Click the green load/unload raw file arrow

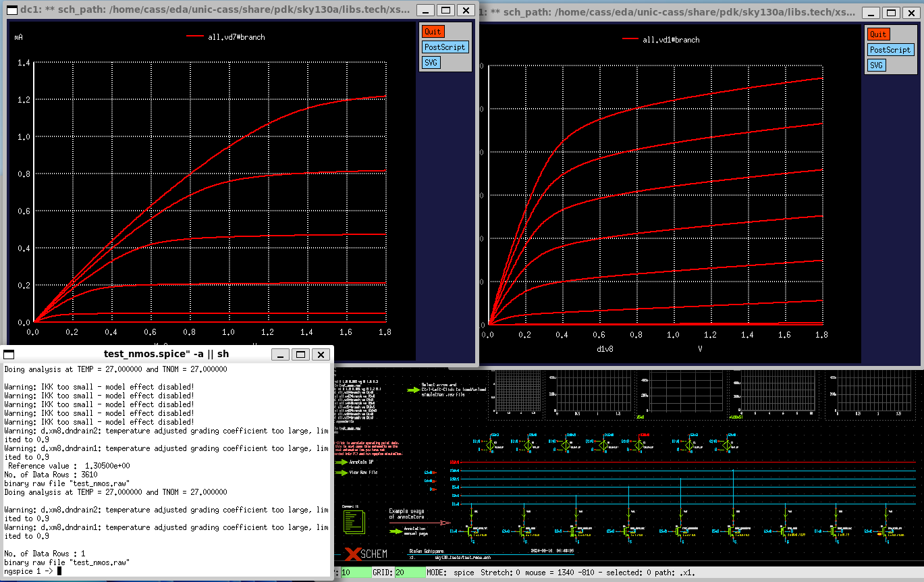[x=412, y=390]
